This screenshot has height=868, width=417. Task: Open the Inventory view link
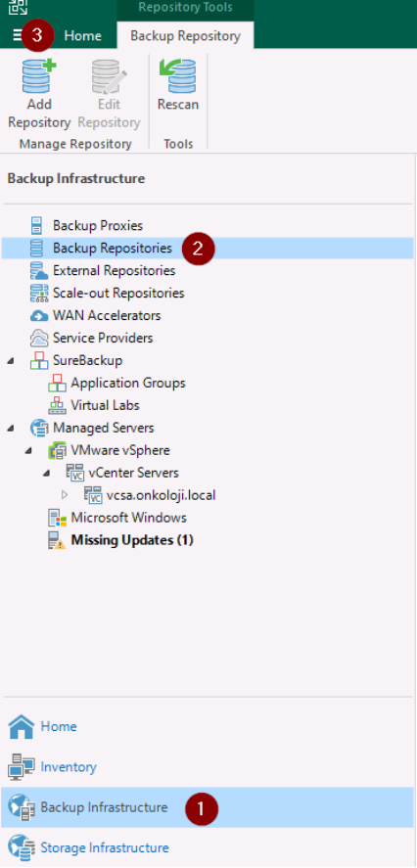coord(69,767)
